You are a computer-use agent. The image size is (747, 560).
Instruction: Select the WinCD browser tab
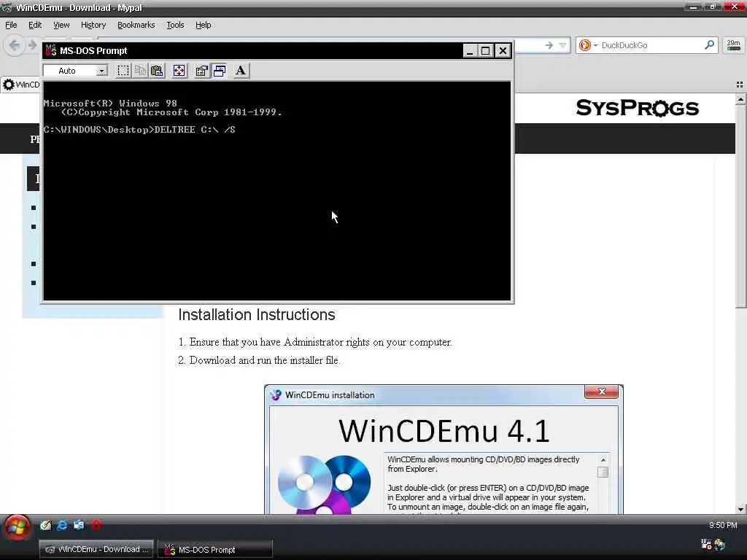(x=21, y=85)
